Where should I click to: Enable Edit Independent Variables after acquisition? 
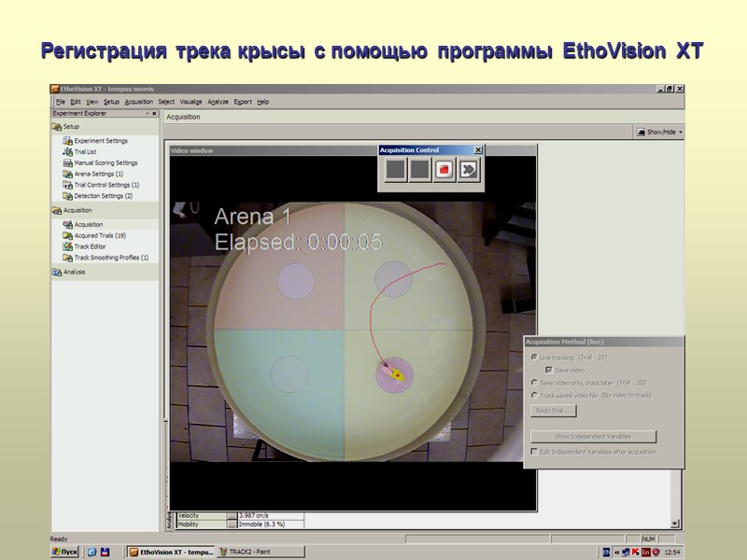pos(533,451)
